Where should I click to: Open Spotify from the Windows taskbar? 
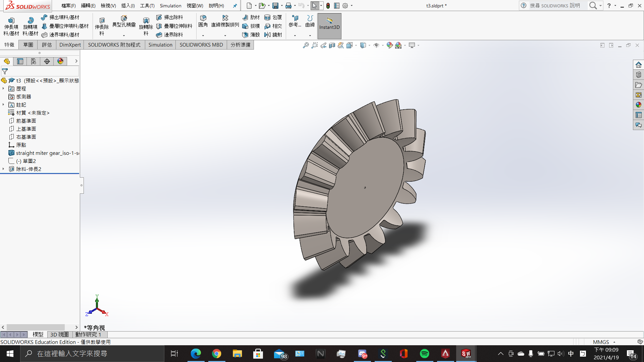coord(424,354)
